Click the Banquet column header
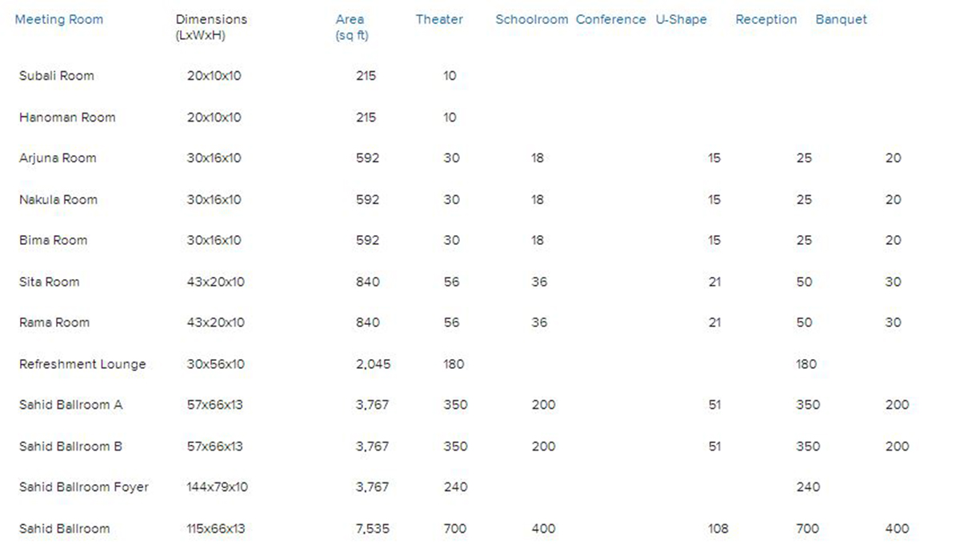Viewport: 960px width, 560px height. (x=841, y=19)
